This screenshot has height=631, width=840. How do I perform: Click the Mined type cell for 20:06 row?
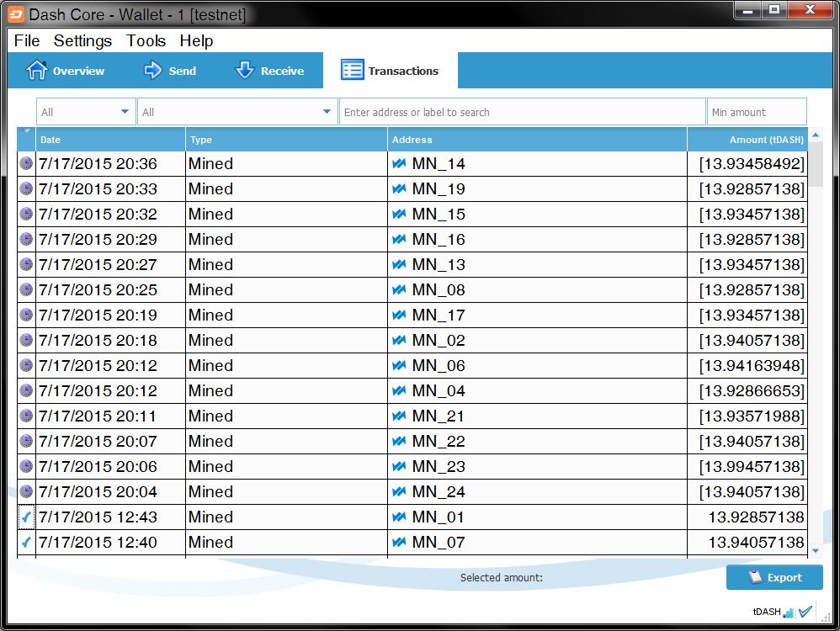pos(286,466)
